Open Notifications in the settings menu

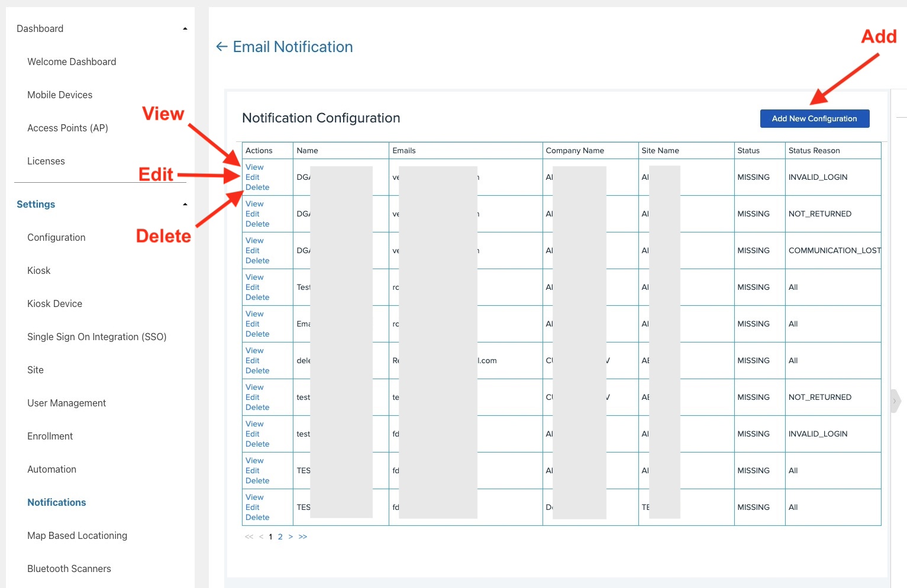(x=57, y=502)
